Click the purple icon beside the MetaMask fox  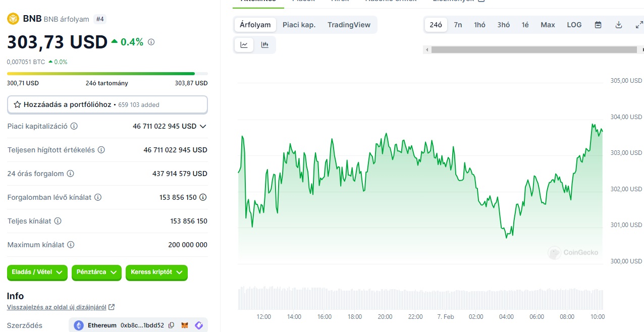(199, 325)
